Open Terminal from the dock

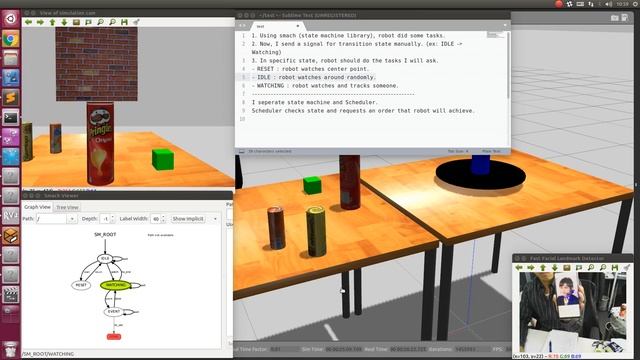11,118
